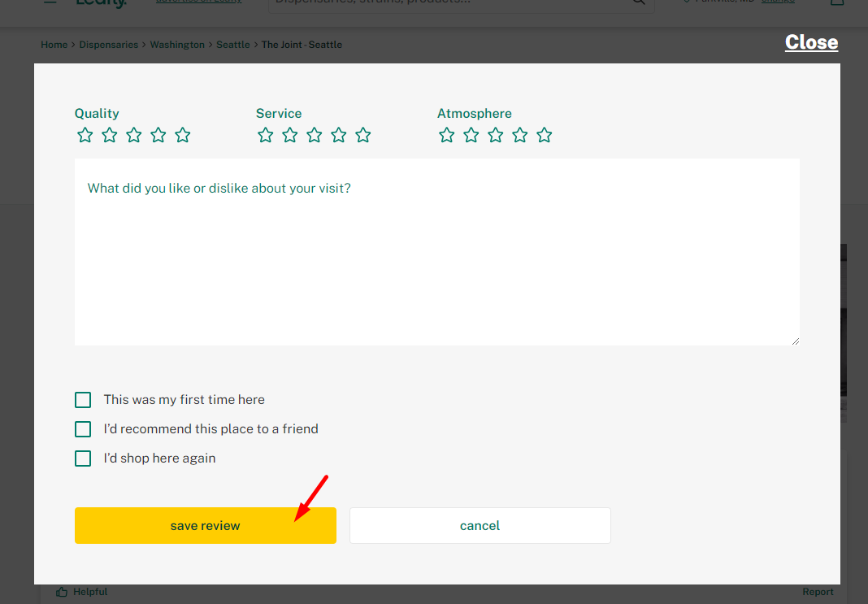The width and height of the screenshot is (868, 604).
Task: Check "This was my first time here"
Action: (x=83, y=400)
